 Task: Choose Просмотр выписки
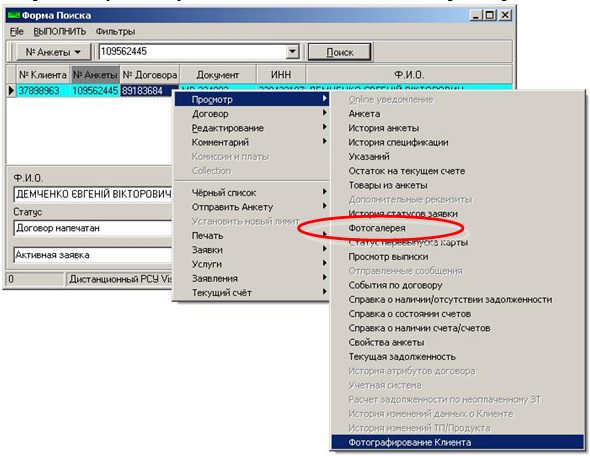(457, 257)
